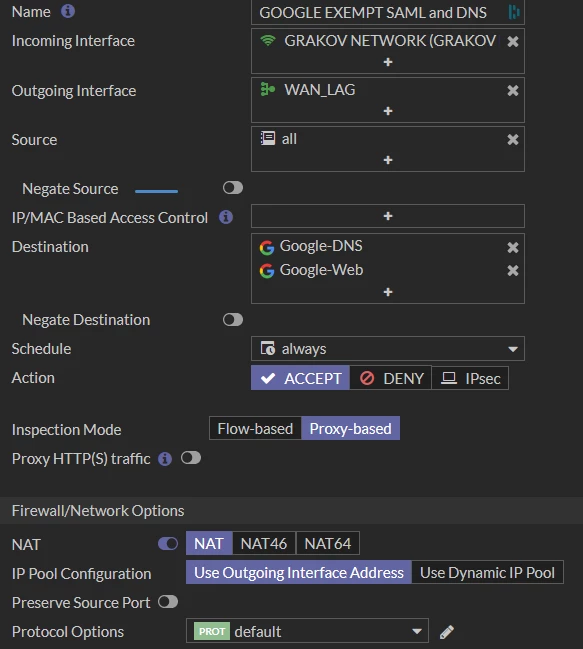Click the Google-DNS destination entry text
This screenshot has height=649, width=583.
(321, 246)
